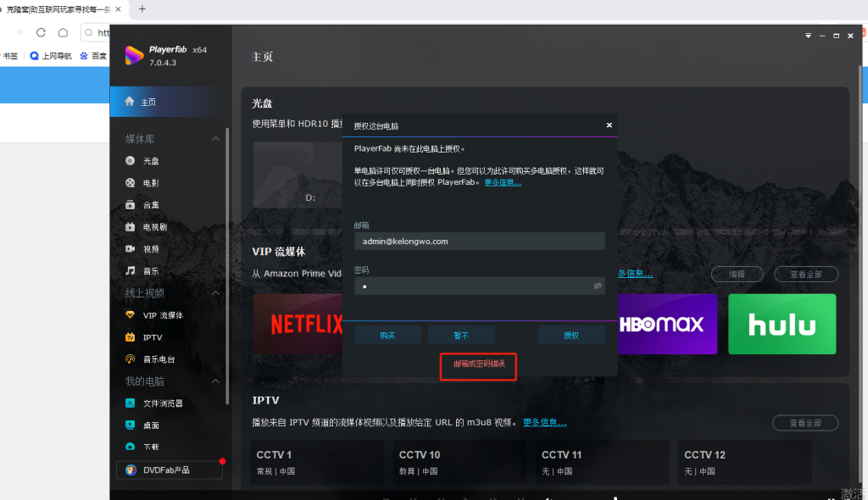Click the D: disc drive thumbnail
This screenshot has height=500, width=868.
pyautogui.click(x=298, y=175)
